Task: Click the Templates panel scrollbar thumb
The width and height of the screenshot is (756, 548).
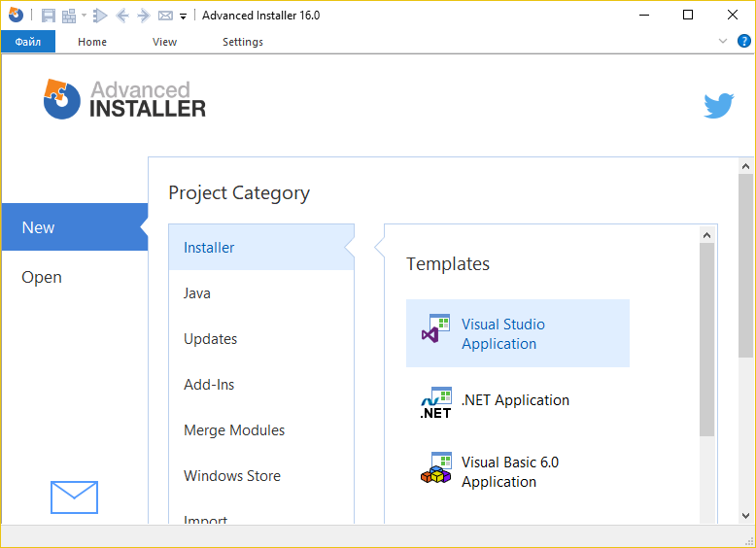Action: tap(706, 340)
